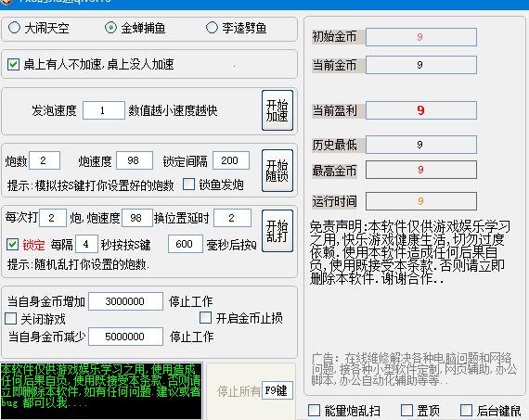Click the 开始乱打 button
The width and height of the screenshot is (529, 420).
[277, 231]
